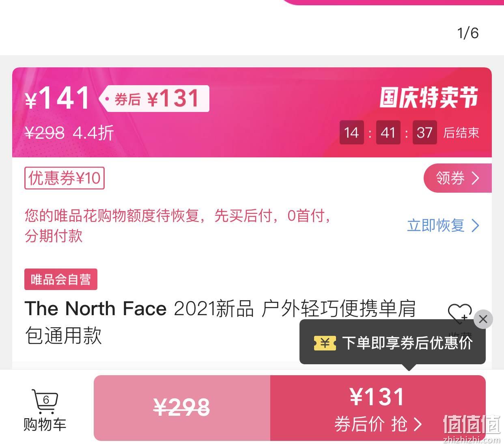The height and width of the screenshot is (447, 504).
Task: Tap the crossed-out ¥298 button
Action: click(182, 408)
